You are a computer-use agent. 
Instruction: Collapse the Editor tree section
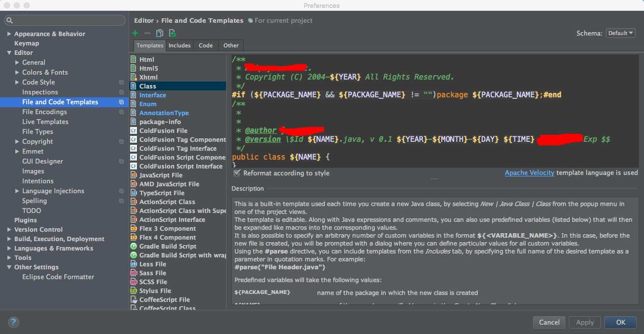(9, 52)
